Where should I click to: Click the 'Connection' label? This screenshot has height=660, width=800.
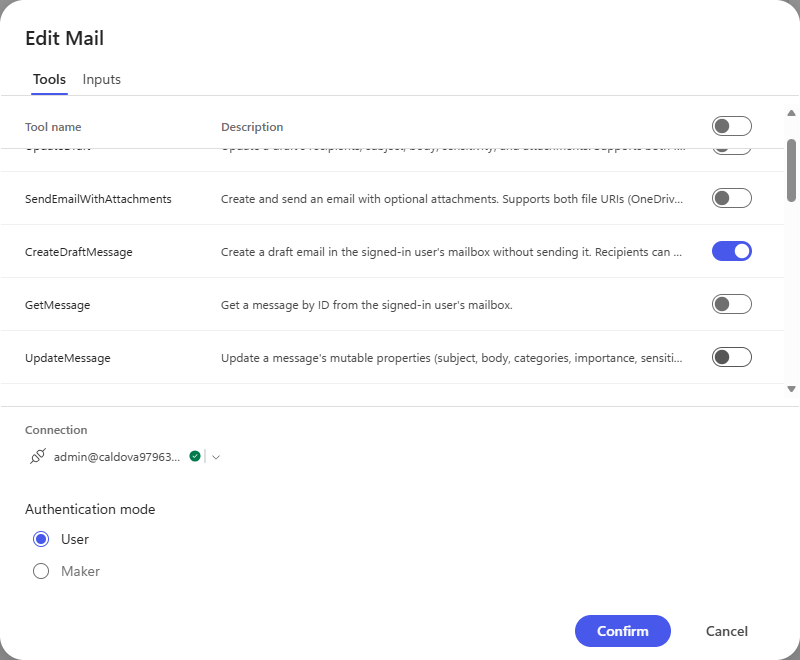coord(56,430)
